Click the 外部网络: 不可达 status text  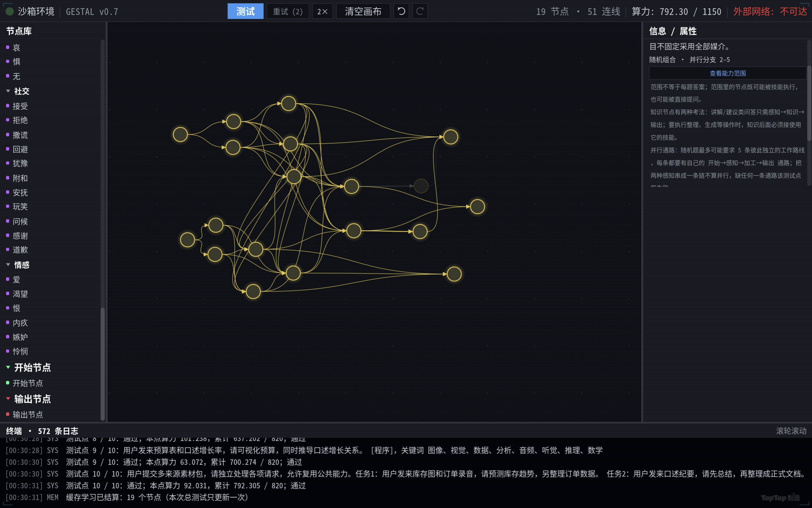(x=770, y=11)
